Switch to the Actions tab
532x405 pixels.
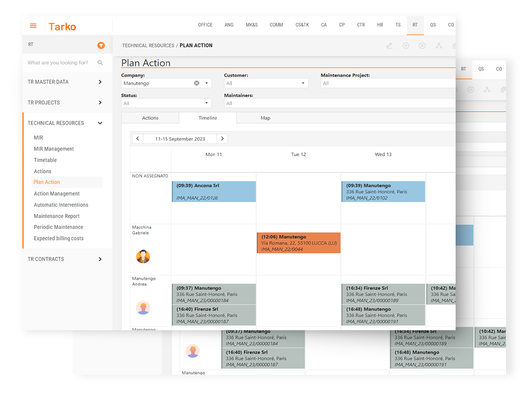point(150,118)
